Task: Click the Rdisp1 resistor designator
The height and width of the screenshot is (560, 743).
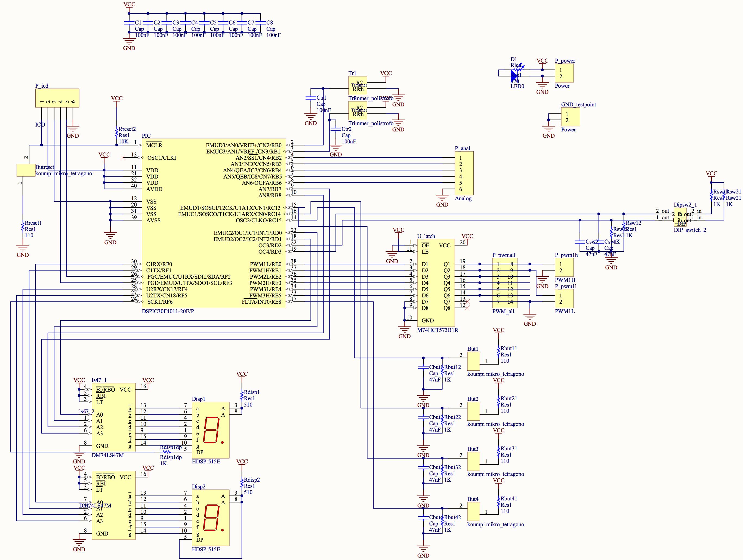Action: click(252, 392)
